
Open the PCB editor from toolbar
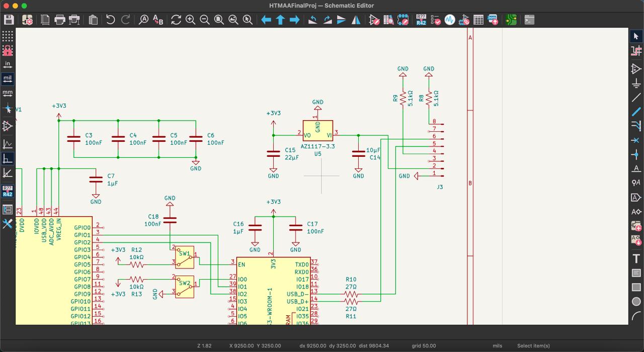coord(511,20)
